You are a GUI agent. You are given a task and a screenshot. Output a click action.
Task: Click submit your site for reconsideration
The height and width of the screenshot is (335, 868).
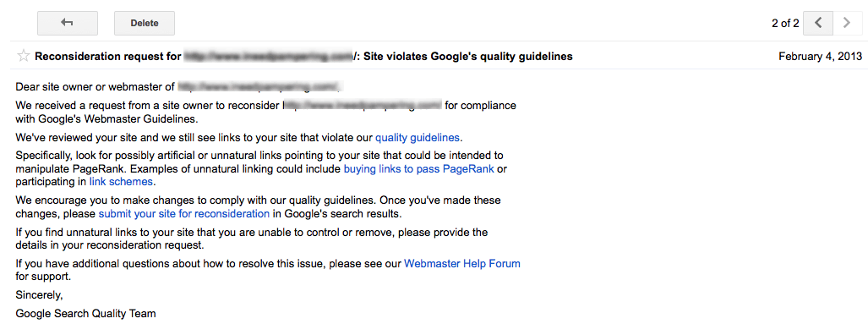pyautogui.click(x=184, y=213)
